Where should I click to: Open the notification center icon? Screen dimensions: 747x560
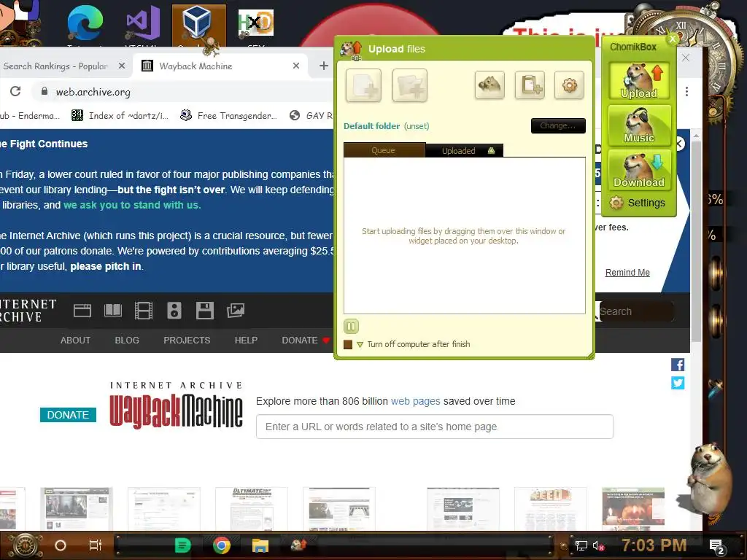click(x=716, y=545)
